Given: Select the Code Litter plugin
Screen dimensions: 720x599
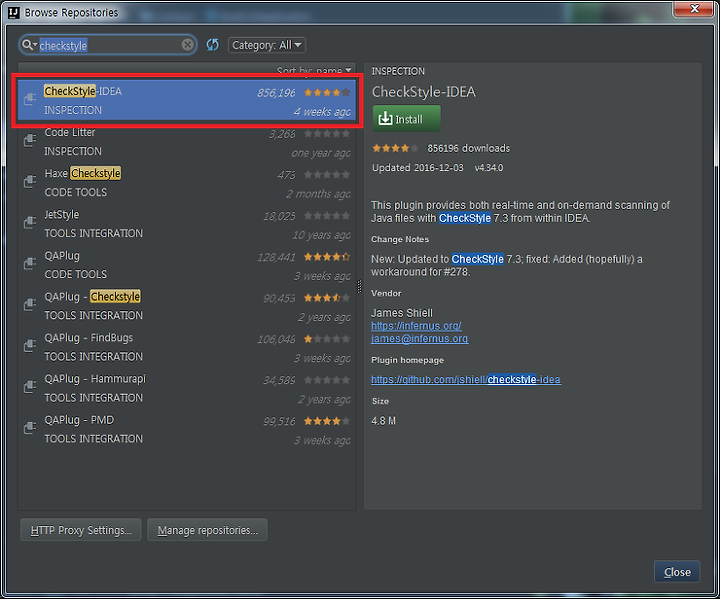Looking at the screenshot, I should pos(187,142).
